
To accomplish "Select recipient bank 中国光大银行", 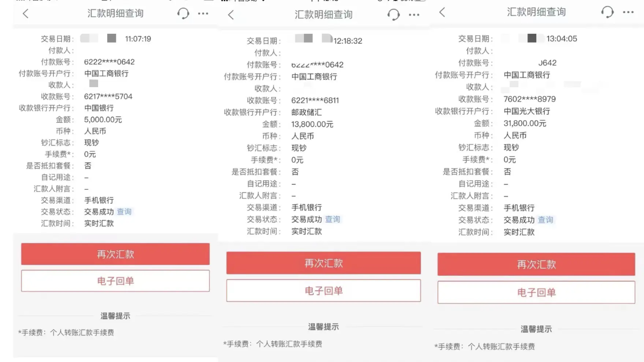I will pyautogui.click(x=527, y=111).
